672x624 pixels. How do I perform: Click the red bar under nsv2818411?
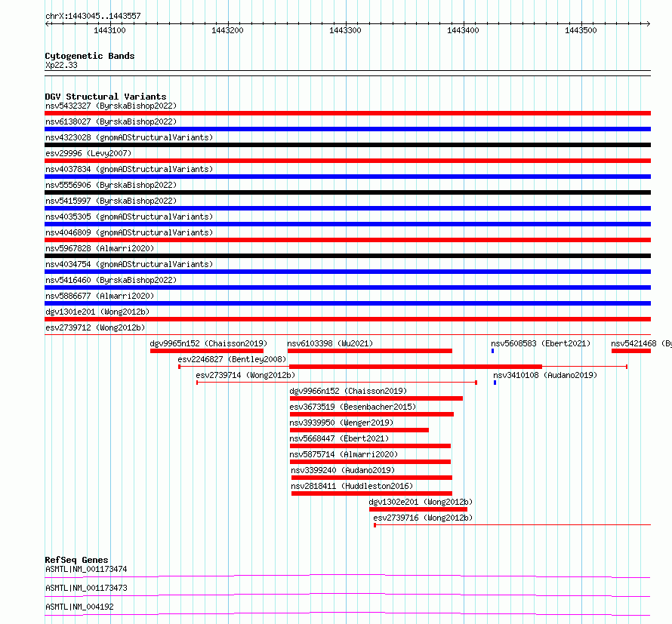(371, 493)
